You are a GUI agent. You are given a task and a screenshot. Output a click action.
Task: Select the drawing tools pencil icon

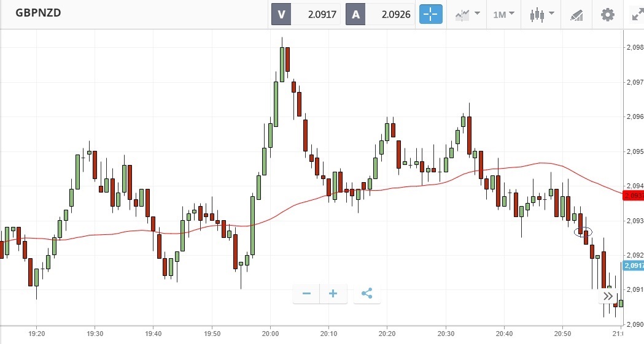pyautogui.click(x=576, y=14)
